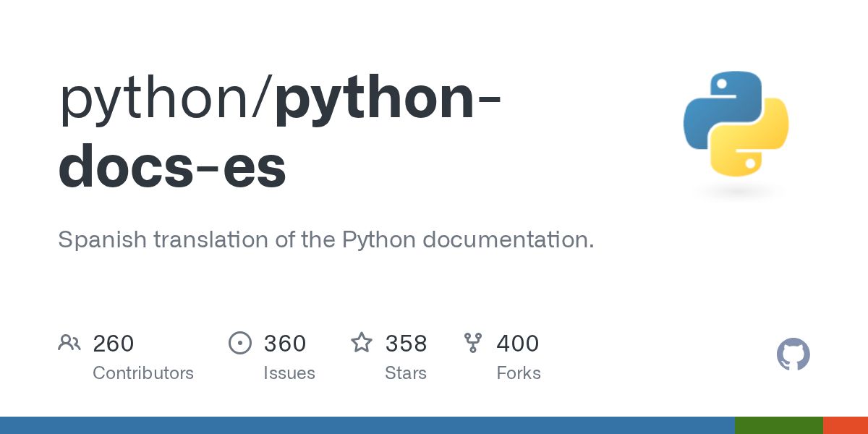
Task: Click the green language bar segment
Action: pyautogui.click(x=779, y=425)
